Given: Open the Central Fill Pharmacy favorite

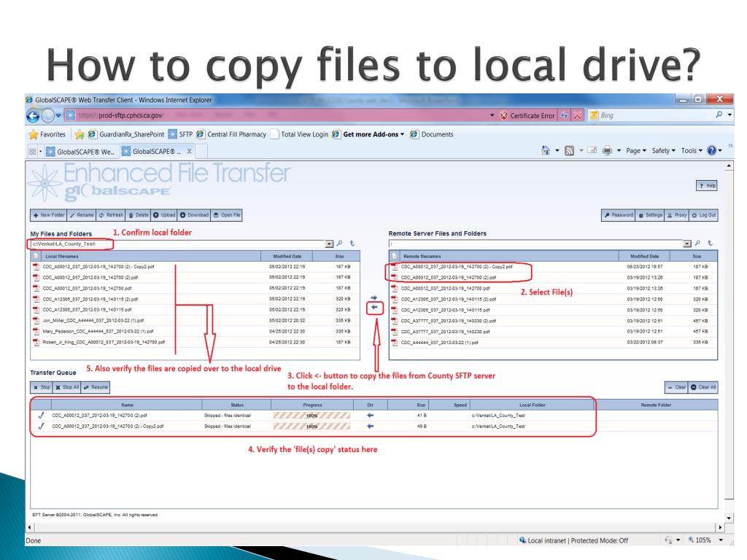Looking at the screenshot, I should click(231, 134).
